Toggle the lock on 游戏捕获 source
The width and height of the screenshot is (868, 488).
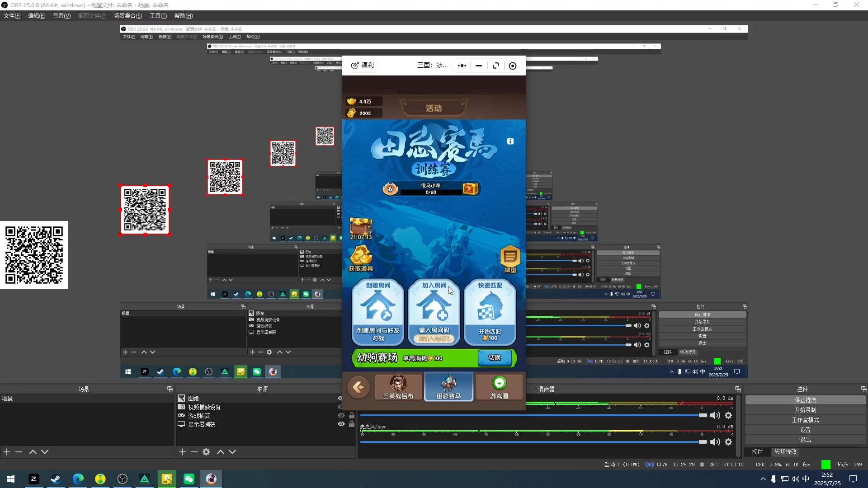click(x=352, y=416)
